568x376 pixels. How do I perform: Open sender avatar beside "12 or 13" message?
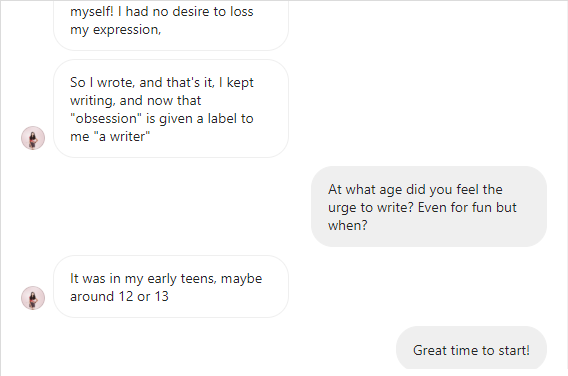(x=33, y=298)
